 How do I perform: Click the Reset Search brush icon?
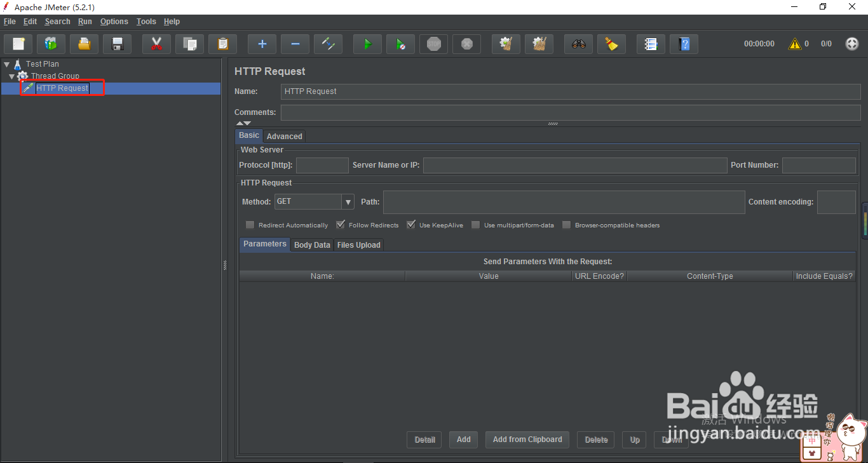click(612, 44)
